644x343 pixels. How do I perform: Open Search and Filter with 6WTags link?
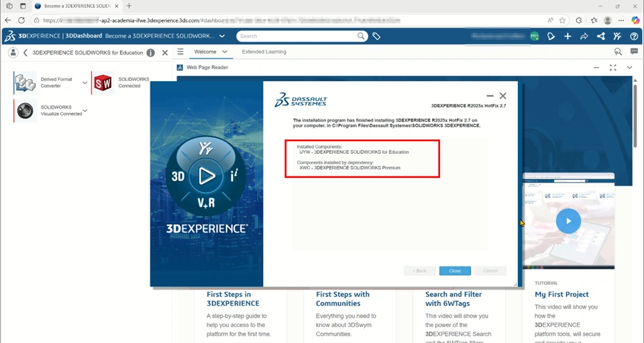click(x=453, y=299)
